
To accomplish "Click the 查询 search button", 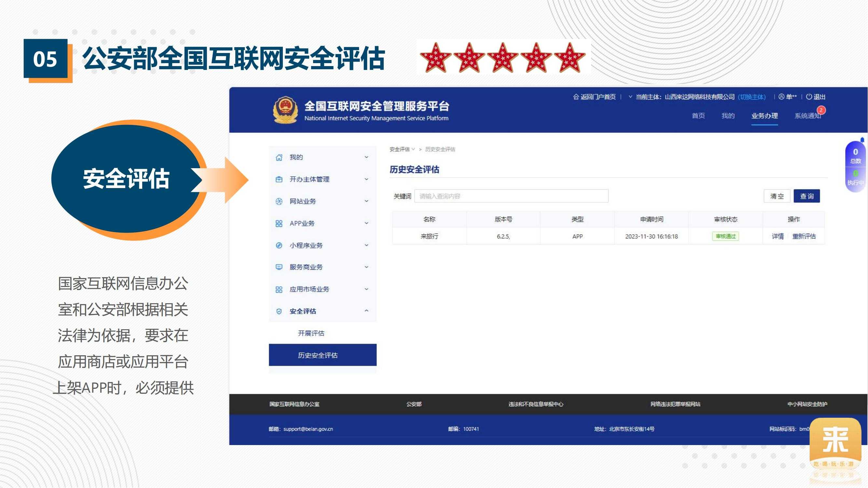I will (807, 197).
